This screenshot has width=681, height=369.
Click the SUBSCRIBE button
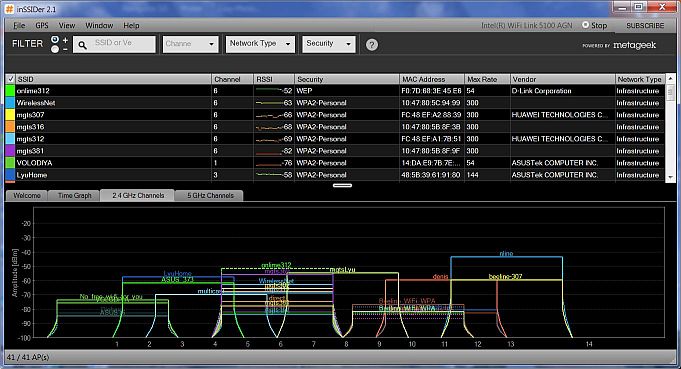tap(645, 26)
